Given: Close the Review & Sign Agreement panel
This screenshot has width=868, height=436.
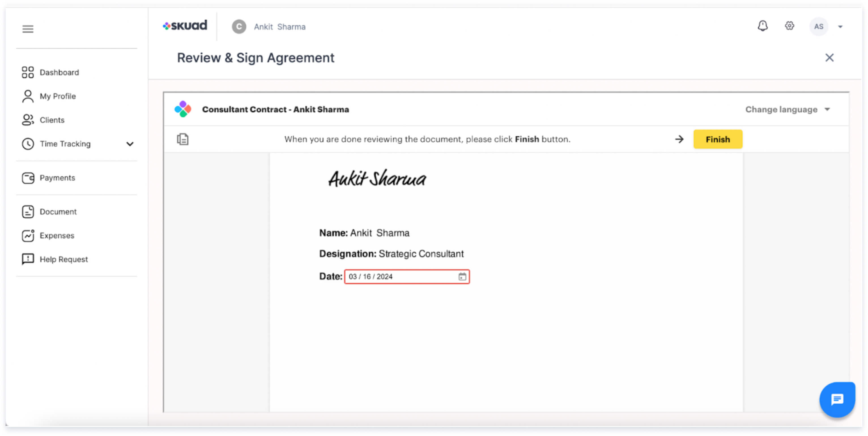Looking at the screenshot, I should tap(829, 58).
